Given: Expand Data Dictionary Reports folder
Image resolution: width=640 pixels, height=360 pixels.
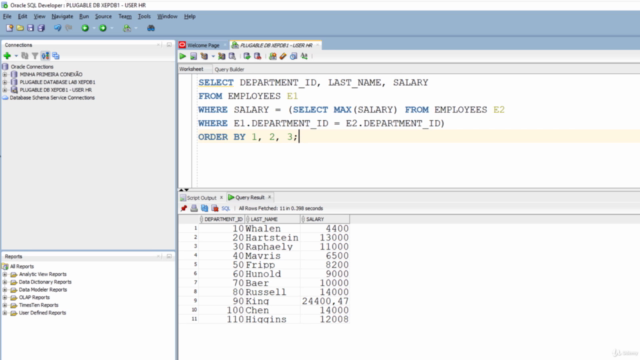Looking at the screenshot, I should coord(5,282).
